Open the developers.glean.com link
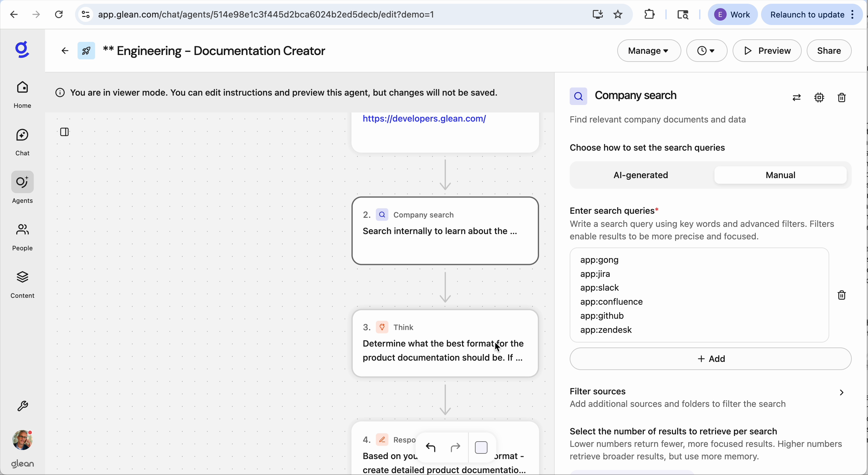Screen dimensions: 868x475 click(x=424, y=118)
